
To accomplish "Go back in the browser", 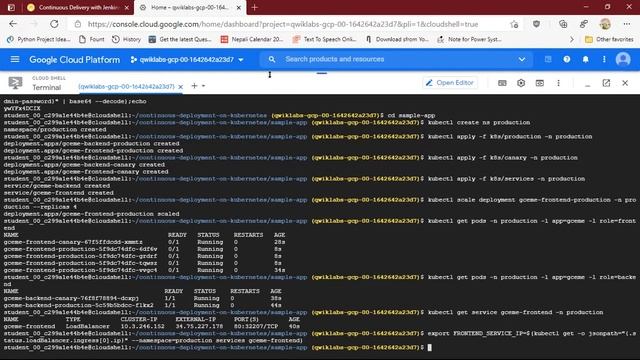I will click(13, 24).
